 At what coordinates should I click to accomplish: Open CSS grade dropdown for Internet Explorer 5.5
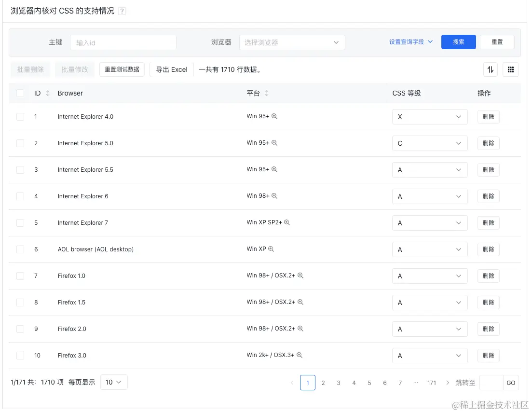click(x=430, y=170)
